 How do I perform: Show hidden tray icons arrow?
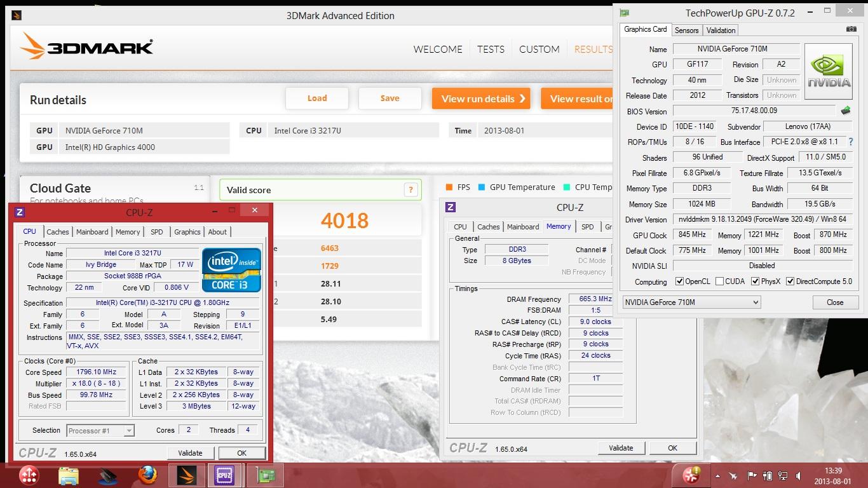[718, 475]
